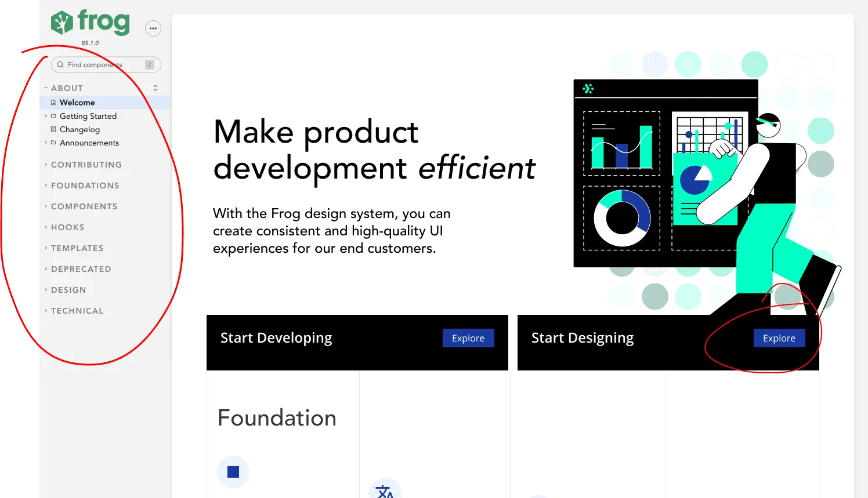Click Explore in Start Developing banner

point(468,338)
